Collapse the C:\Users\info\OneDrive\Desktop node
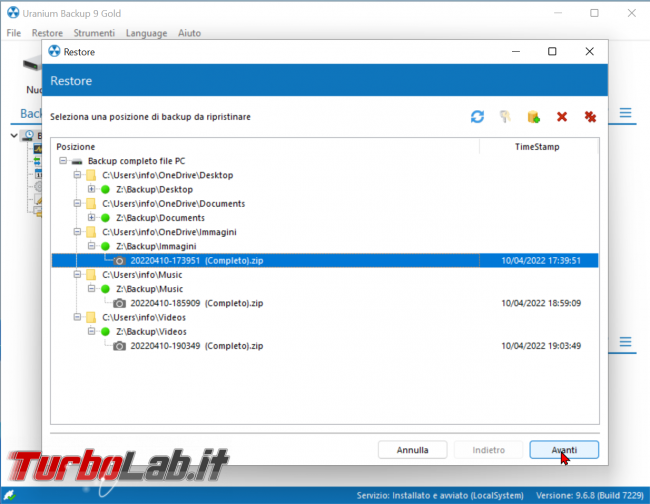Viewport: 650px width, 504px height. (77, 175)
